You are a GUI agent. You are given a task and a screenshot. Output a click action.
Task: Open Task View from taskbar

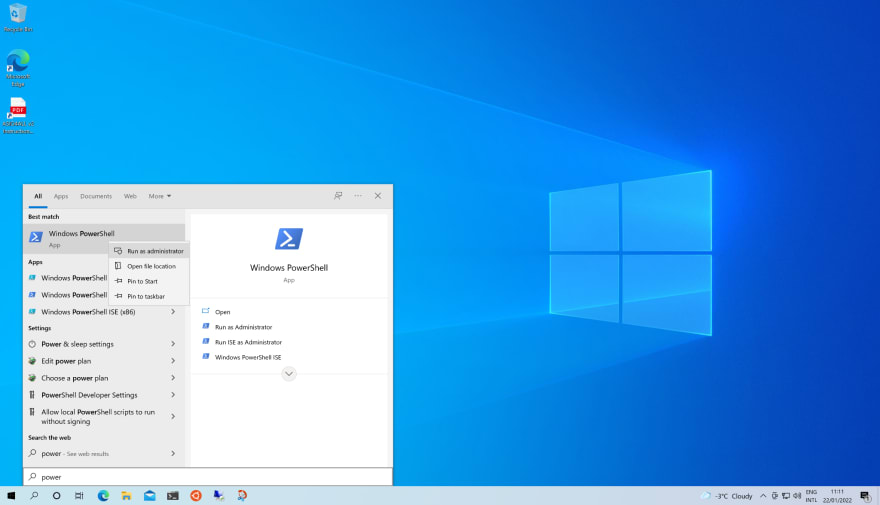click(x=79, y=495)
